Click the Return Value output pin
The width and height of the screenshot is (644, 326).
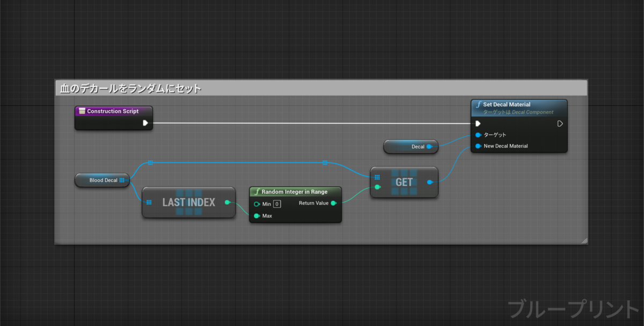tap(334, 203)
